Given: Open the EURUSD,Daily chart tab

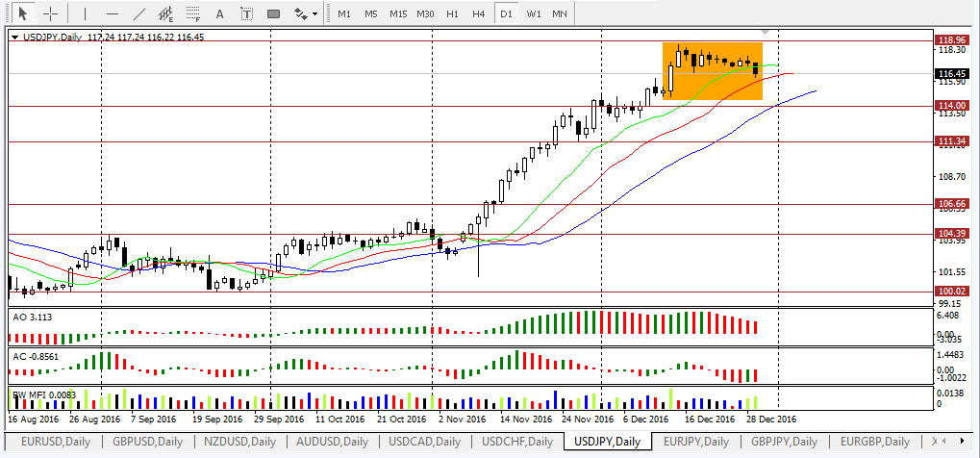Looking at the screenshot, I should click(56, 442).
